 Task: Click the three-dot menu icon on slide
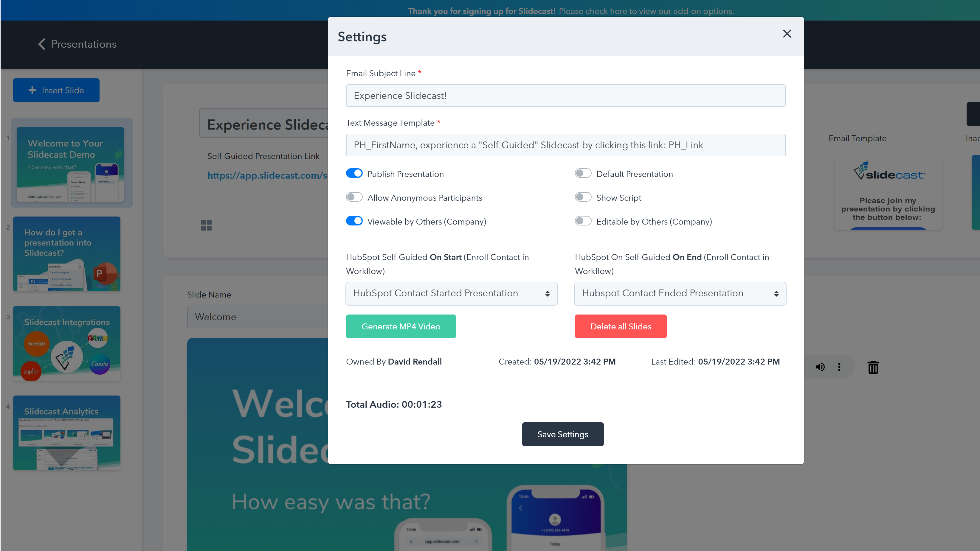pos(839,367)
